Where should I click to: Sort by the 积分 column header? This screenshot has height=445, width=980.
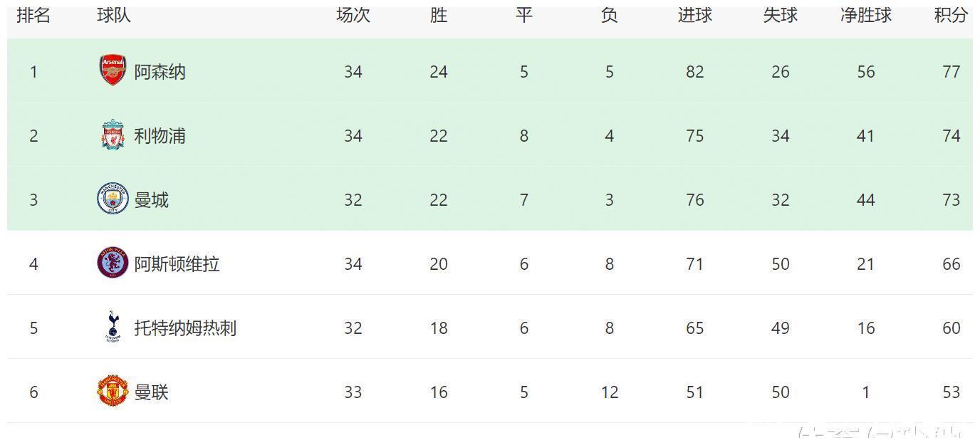click(x=951, y=16)
